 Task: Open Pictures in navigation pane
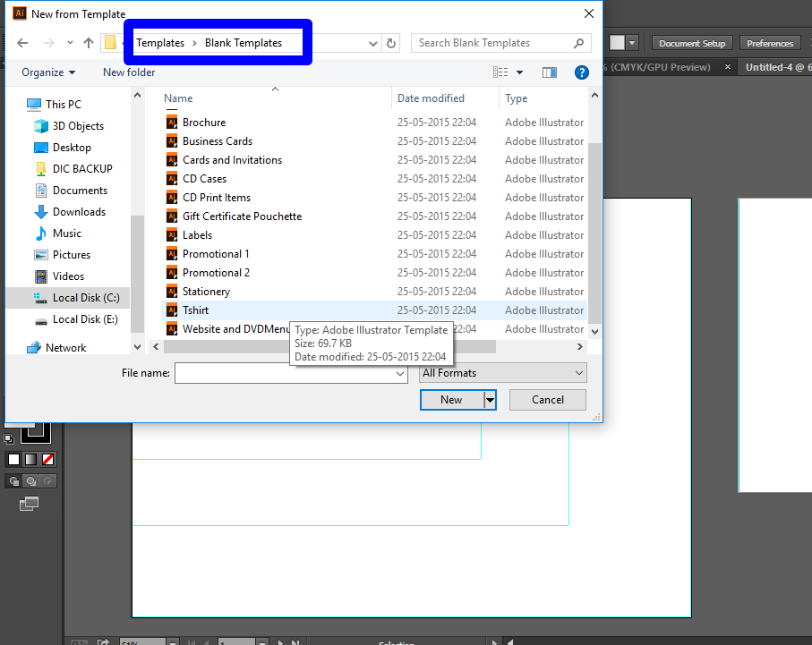tap(62, 255)
